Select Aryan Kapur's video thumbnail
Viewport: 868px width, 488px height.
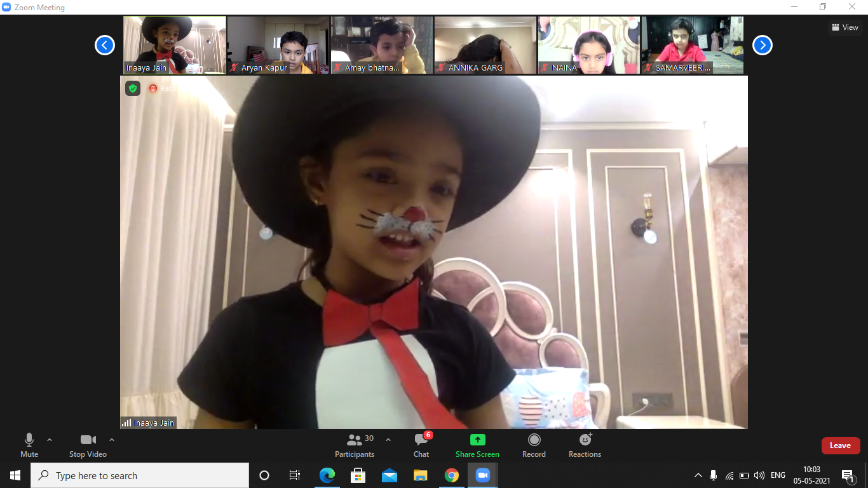pos(278,45)
